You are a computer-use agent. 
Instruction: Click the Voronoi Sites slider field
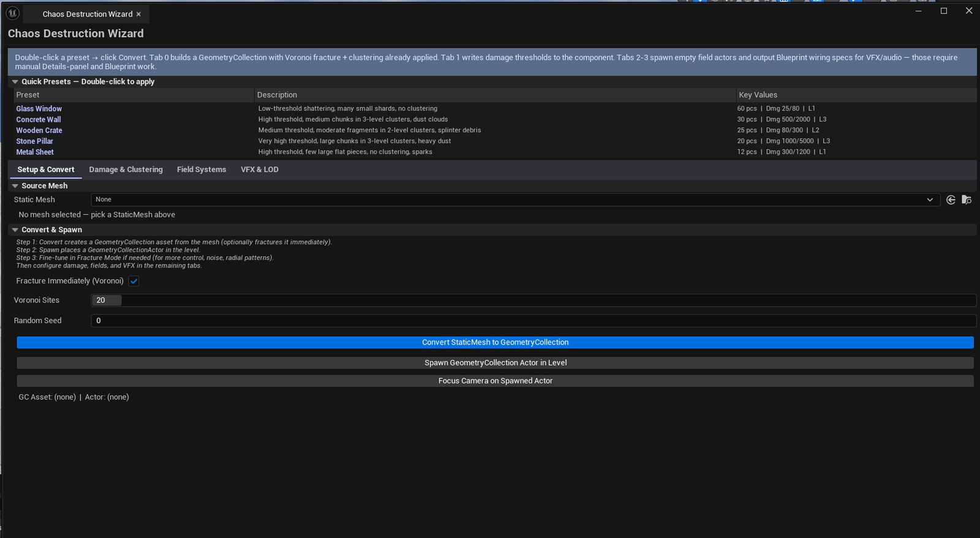[533, 301]
